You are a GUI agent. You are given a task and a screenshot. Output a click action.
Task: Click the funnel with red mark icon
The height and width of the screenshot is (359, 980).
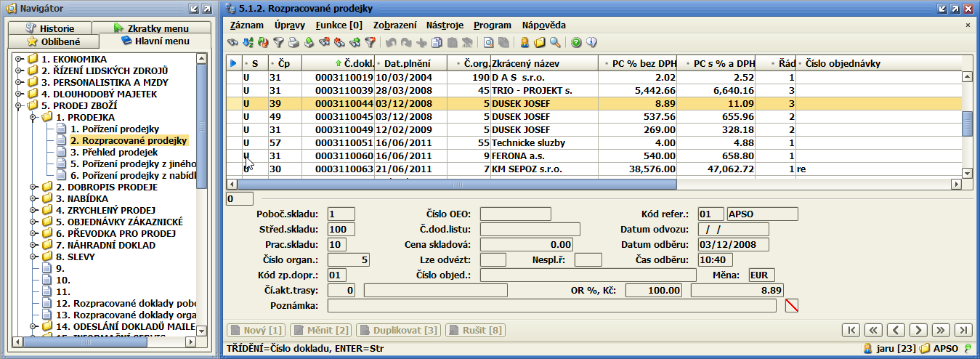370,42
